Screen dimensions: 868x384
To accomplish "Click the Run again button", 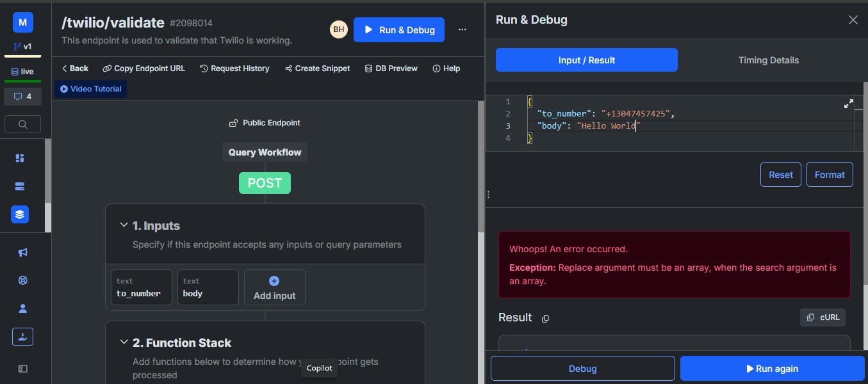I will (x=773, y=369).
